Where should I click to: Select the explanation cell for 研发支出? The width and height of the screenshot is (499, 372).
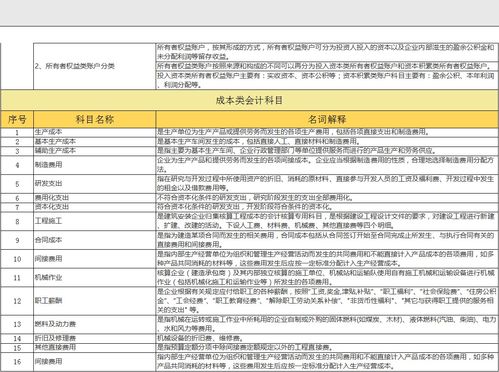(x=327, y=184)
